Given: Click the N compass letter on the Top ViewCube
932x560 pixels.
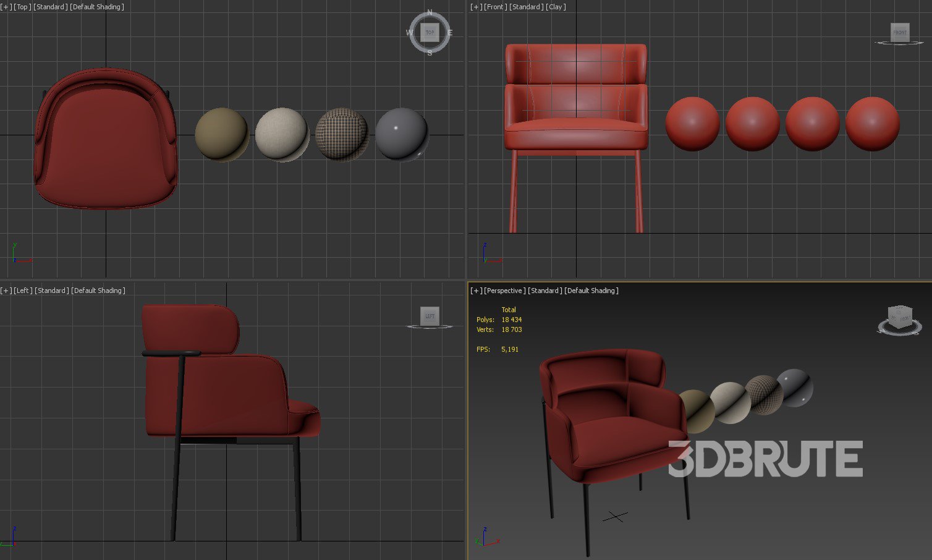Looking at the screenshot, I should point(430,13).
